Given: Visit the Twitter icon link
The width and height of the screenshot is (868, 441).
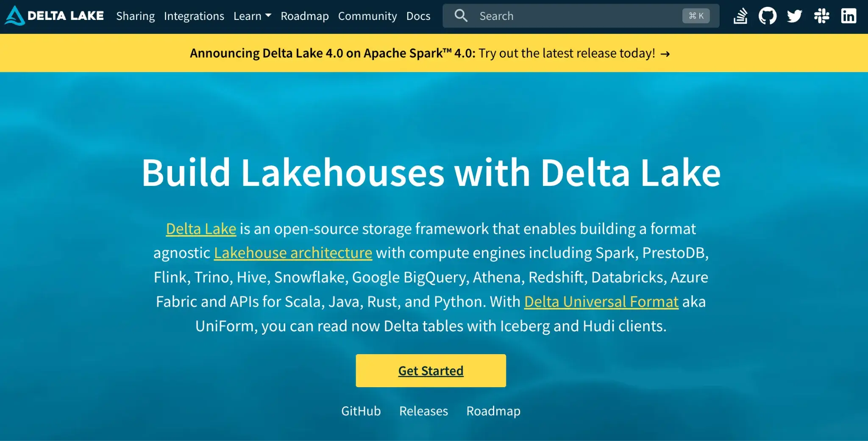Looking at the screenshot, I should tap(794, 16).
